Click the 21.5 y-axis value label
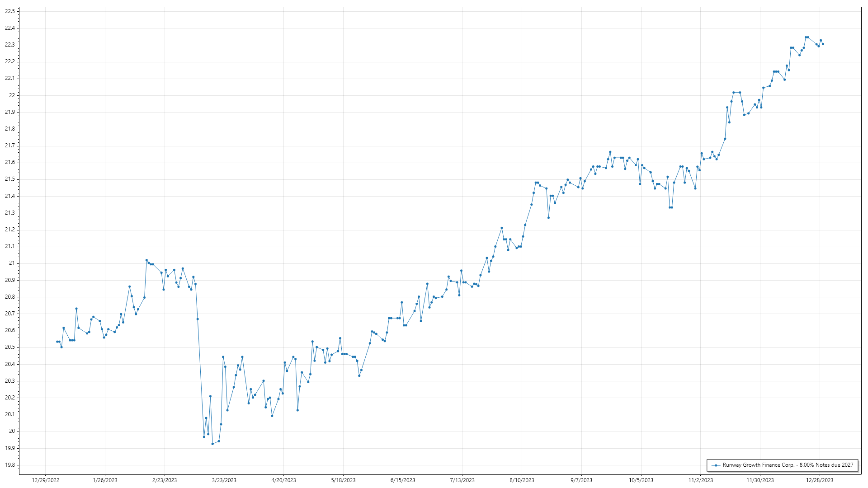This screenshot has width=868, height=488. (10, 179)
